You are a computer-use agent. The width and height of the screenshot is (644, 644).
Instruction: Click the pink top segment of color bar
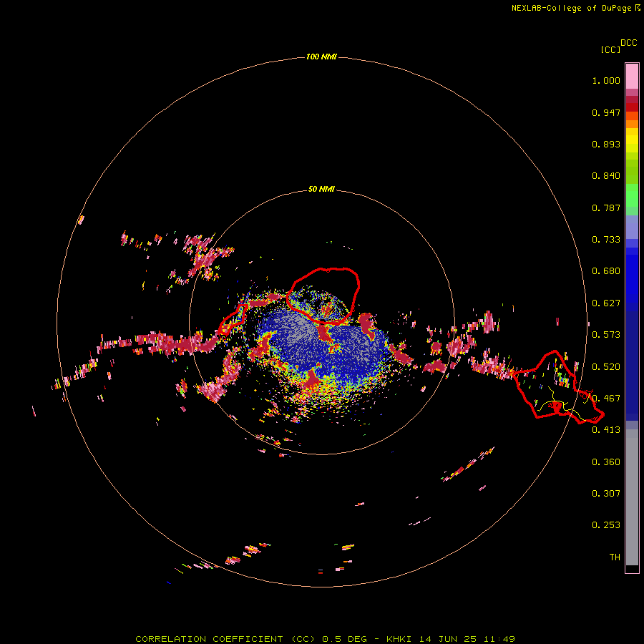632,76
